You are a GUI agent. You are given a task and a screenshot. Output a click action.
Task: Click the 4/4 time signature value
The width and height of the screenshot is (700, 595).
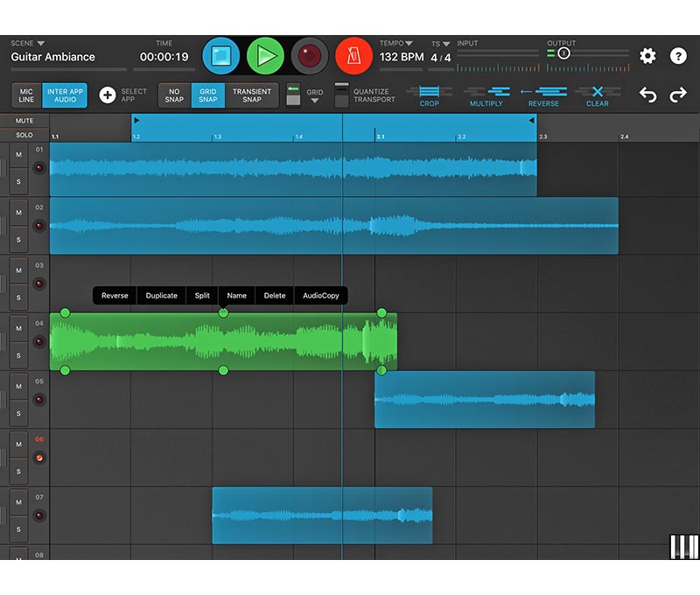click(x=441, y=58)
